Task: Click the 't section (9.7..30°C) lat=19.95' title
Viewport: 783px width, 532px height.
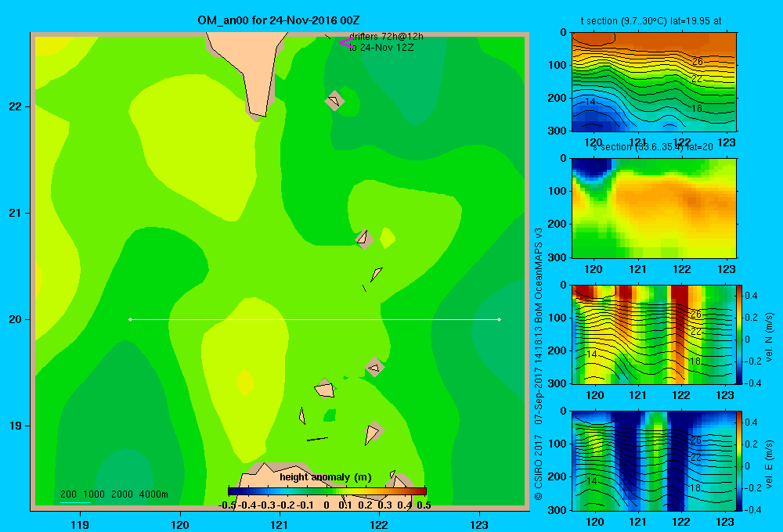Action: [651, 21]
